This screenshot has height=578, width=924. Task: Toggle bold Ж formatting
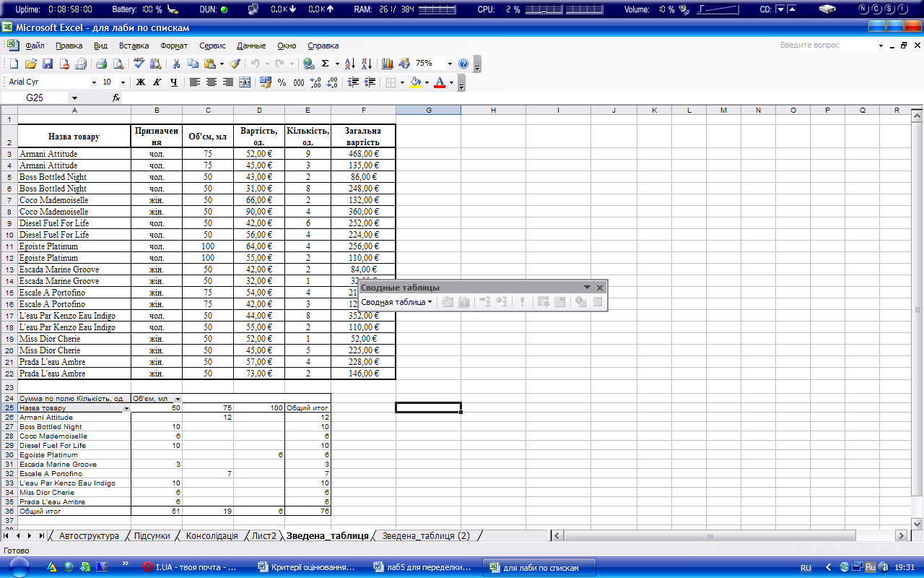[141, 82]
